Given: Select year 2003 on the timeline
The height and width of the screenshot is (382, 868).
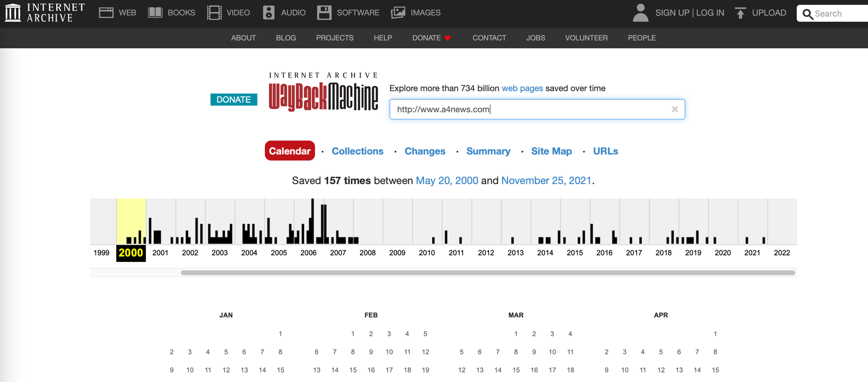Looking at the screenshot, I should click(x=220, y=253).
